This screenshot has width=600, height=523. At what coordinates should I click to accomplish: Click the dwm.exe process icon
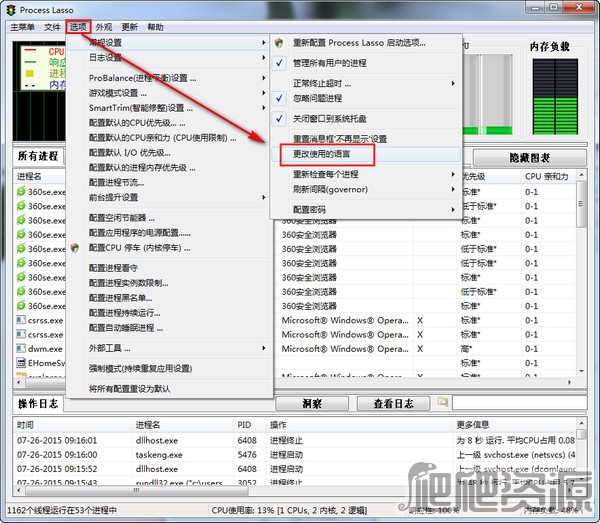(x=21, y=349)
